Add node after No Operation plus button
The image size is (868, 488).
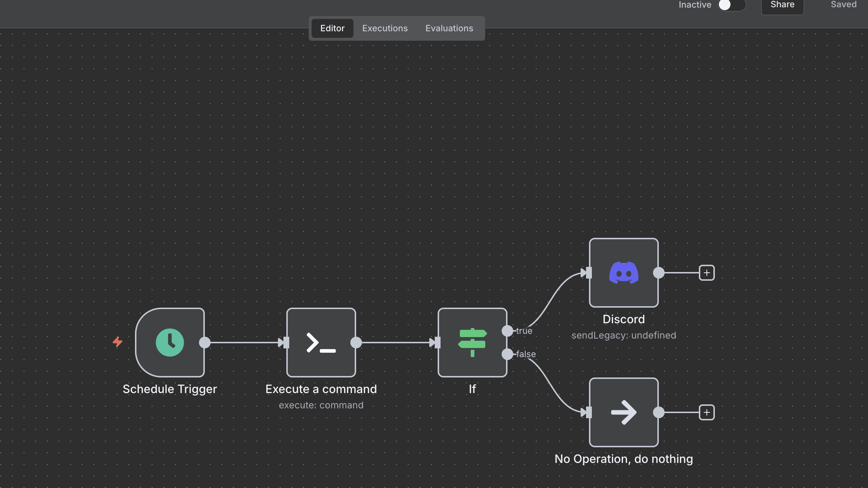coord(706,412)
